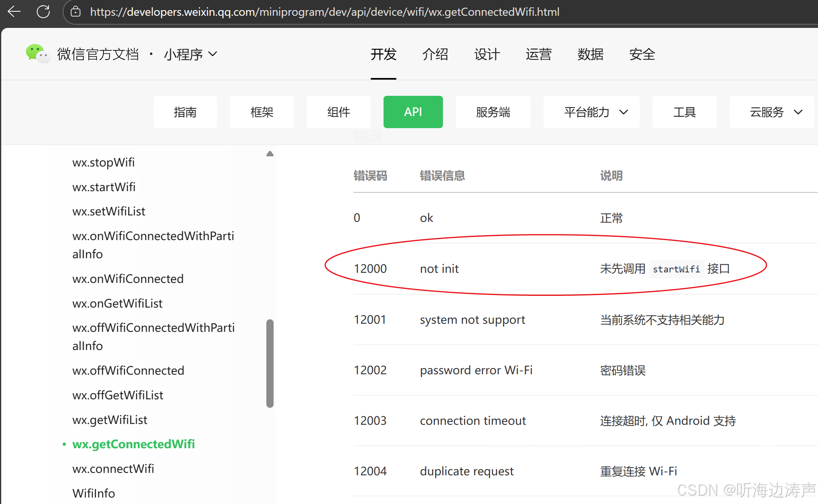
Task: Open wx.onWifiConnectedWithPartialInfo in sidebar
Action: coord(153,245)
